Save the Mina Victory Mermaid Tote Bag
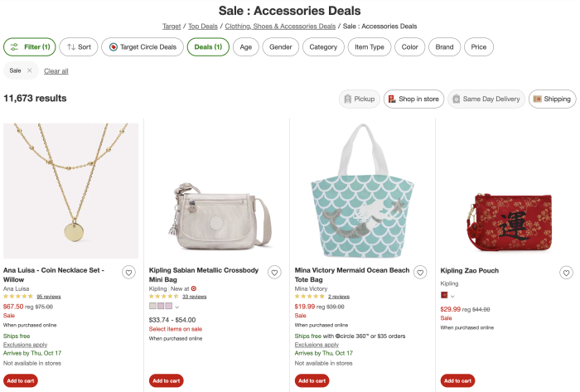 (x=420, y=272)
